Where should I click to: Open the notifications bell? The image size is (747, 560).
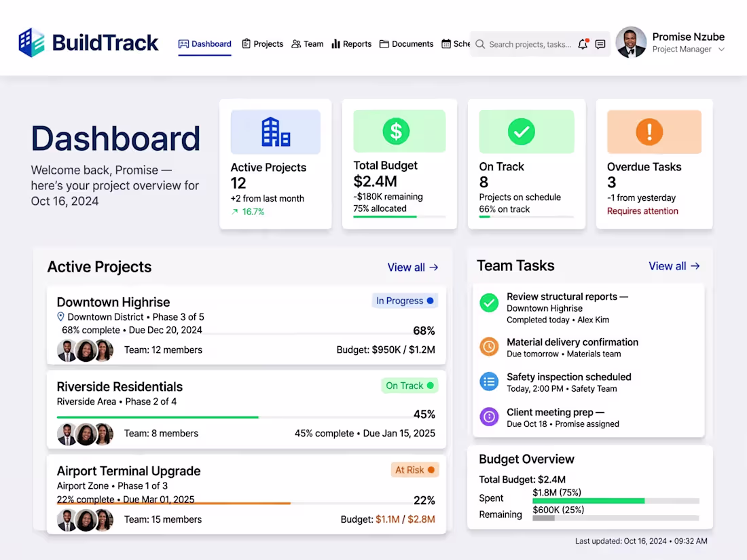pos(583,44)
